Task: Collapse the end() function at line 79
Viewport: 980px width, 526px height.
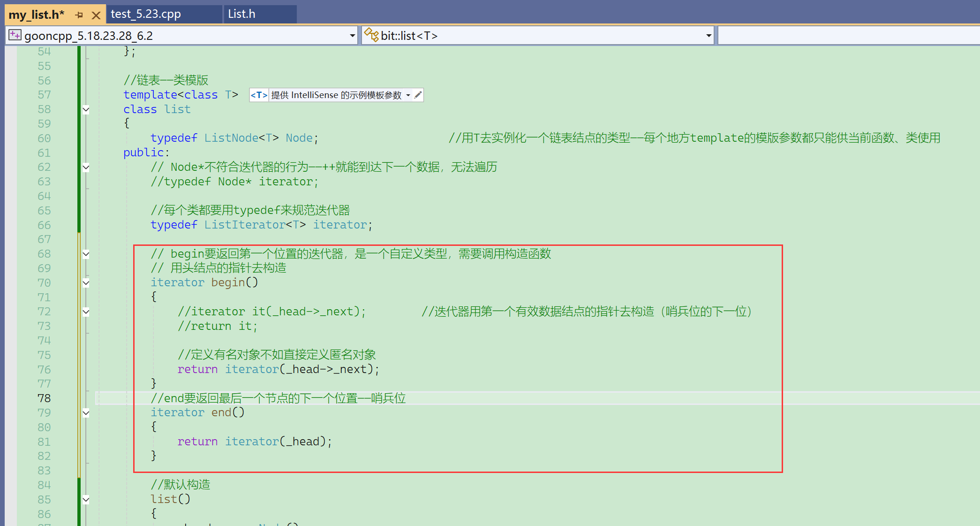Action: point(86,413)
